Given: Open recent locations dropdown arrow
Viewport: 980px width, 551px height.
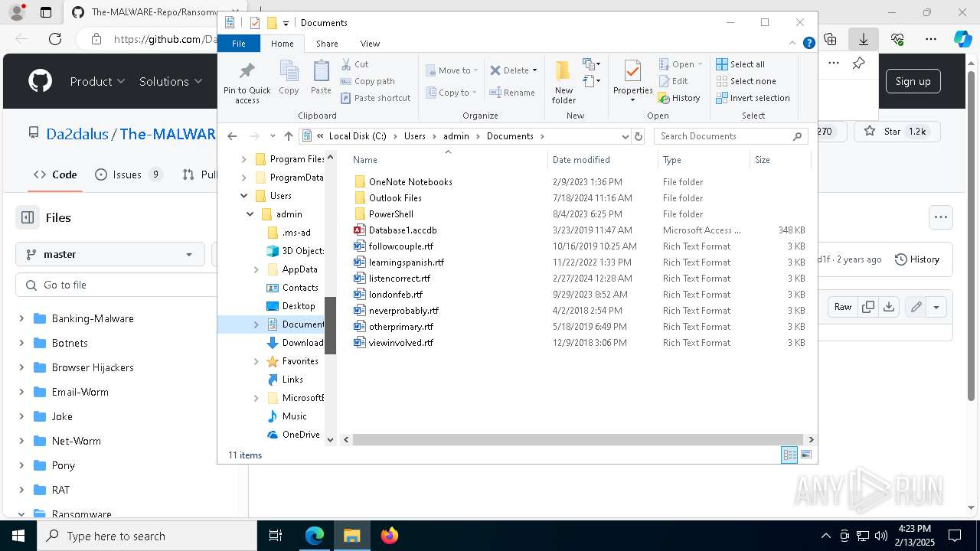Looking at the screenshot, I should point(273,136).
